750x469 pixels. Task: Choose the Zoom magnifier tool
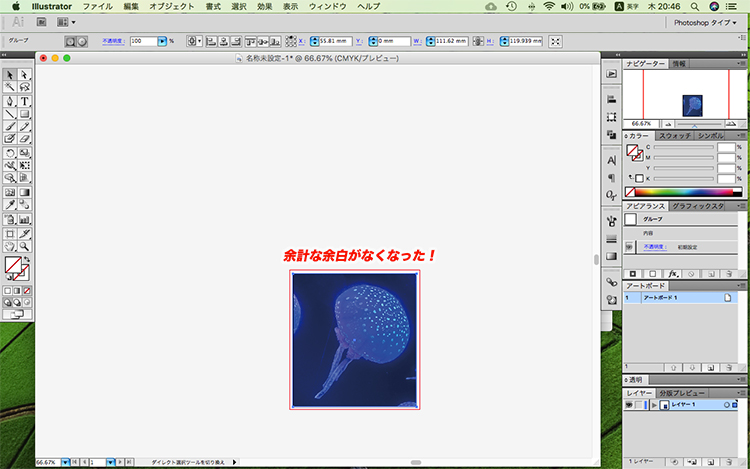24,244
